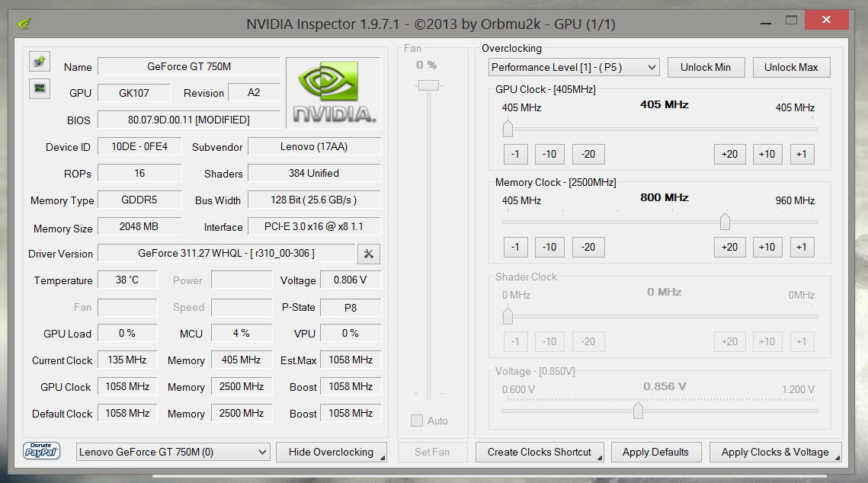The image size is (868, 483).
Task: Click the NVIDIA logo image
Action: pos(334,92)
